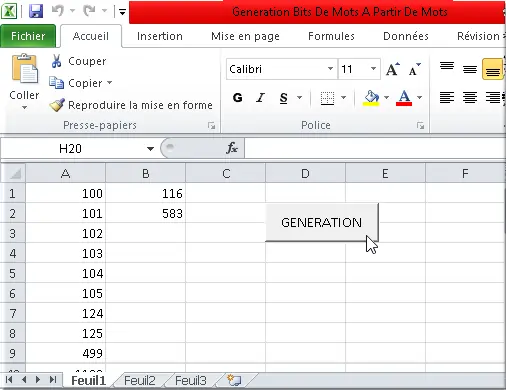Expand fill color dropdown arrow

tap(387, 98)
